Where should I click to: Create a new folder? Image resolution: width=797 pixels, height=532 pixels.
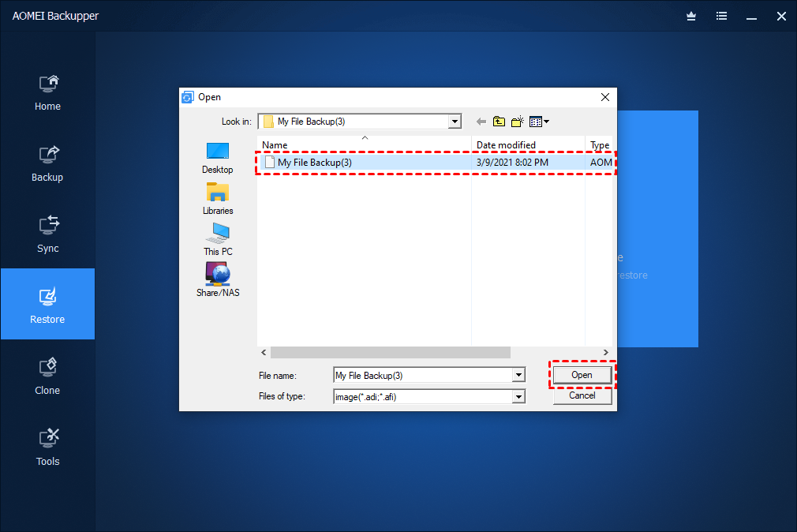click(518, 122)
